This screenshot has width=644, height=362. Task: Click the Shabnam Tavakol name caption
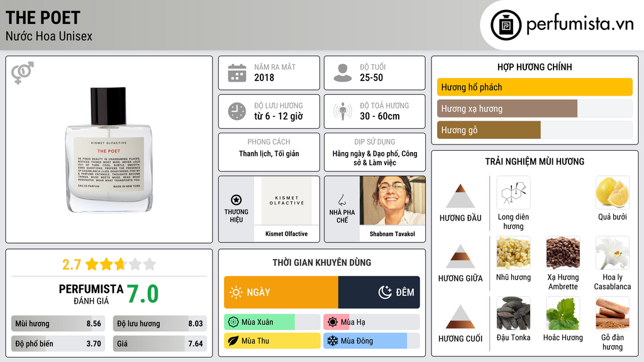point(392,234)
